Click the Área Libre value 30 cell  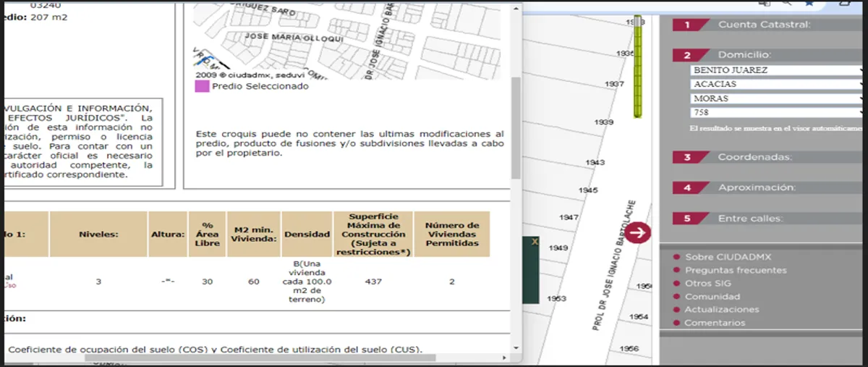pos(207,282)
